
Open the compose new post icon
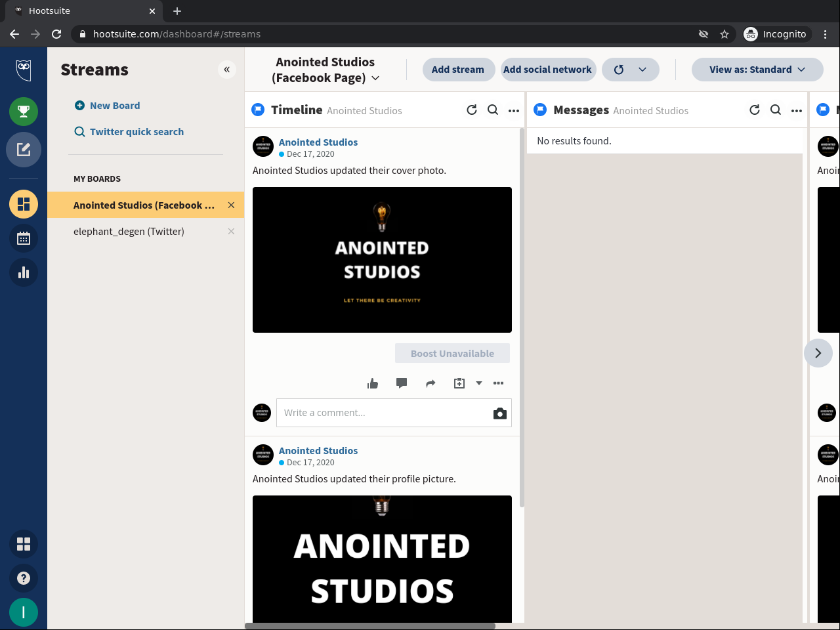[24, 150]
